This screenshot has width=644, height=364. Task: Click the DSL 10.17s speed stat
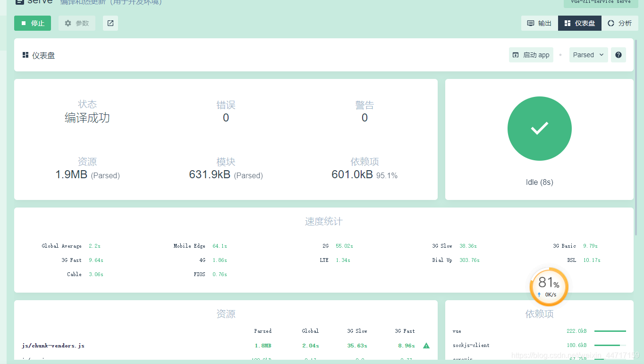(x=584, y=260)
